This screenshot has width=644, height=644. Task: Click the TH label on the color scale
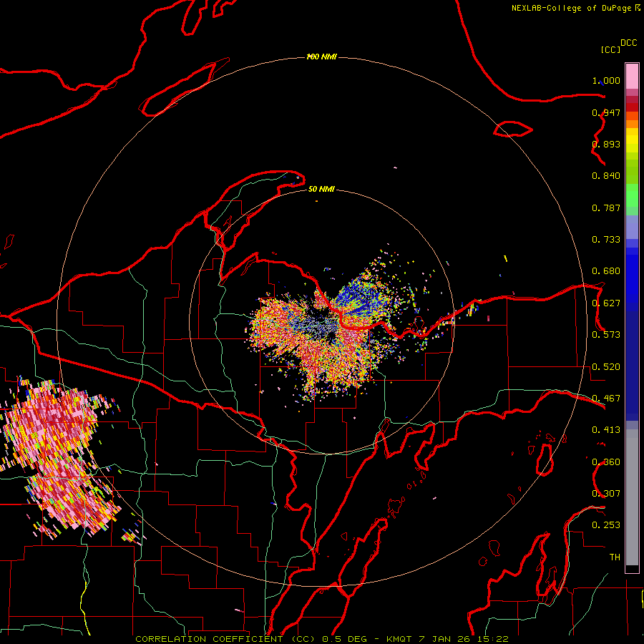(x=615, y=557)
